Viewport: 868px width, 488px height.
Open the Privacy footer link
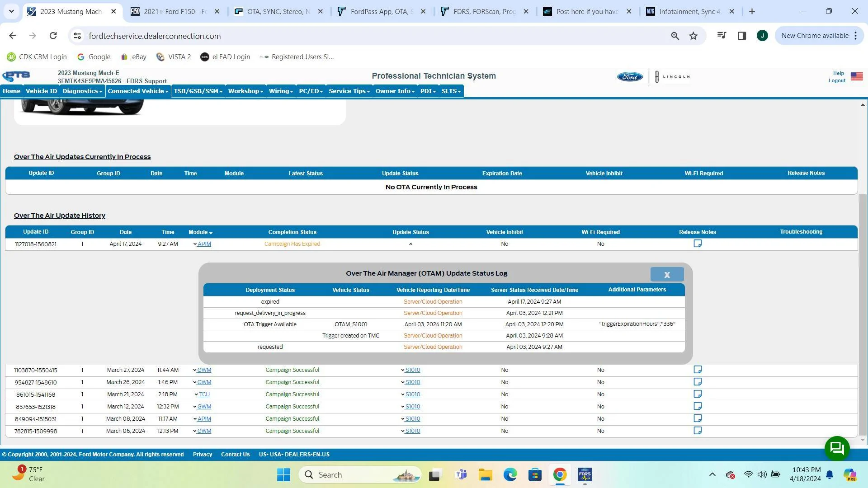click(x=202, y=455)
